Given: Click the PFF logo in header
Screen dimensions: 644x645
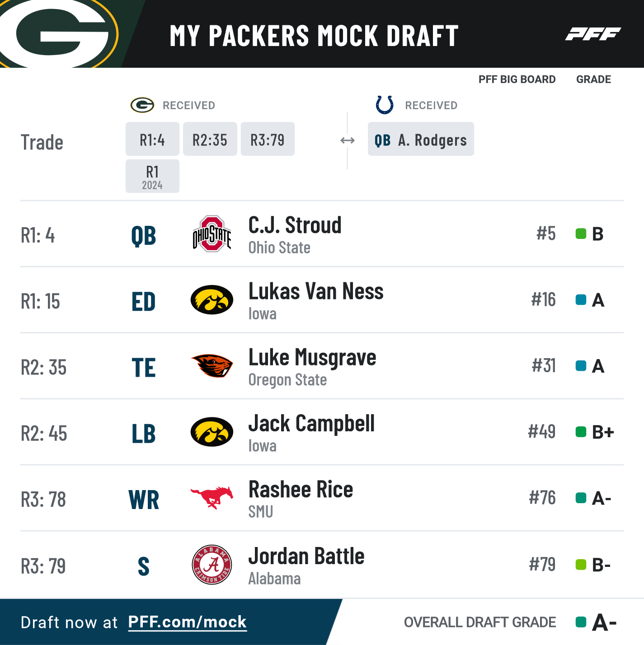Looking at the screenshot, I should (593, 34).
